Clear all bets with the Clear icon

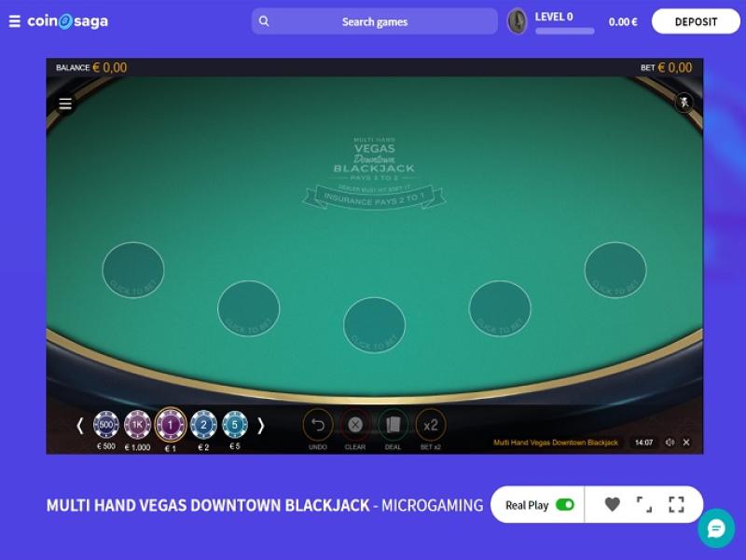[x=355, y=425]
